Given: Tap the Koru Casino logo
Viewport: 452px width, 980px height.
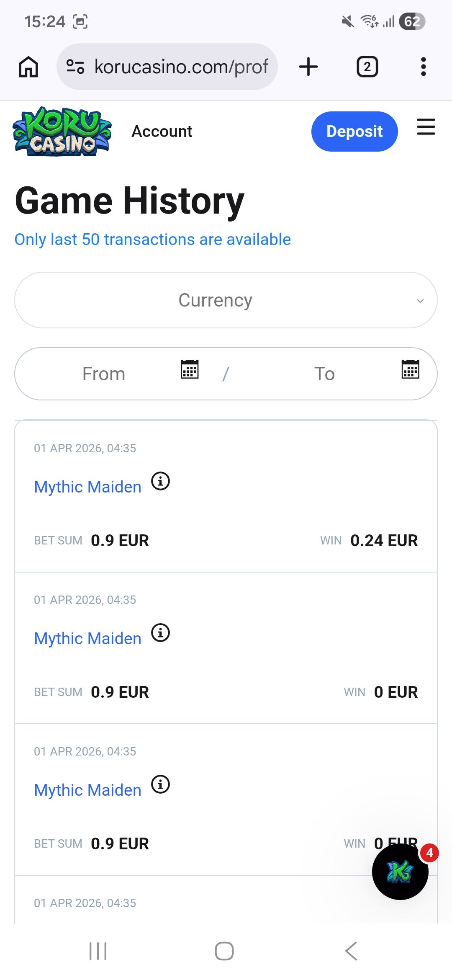Looking at the screenshot, I should pos(62,132).
